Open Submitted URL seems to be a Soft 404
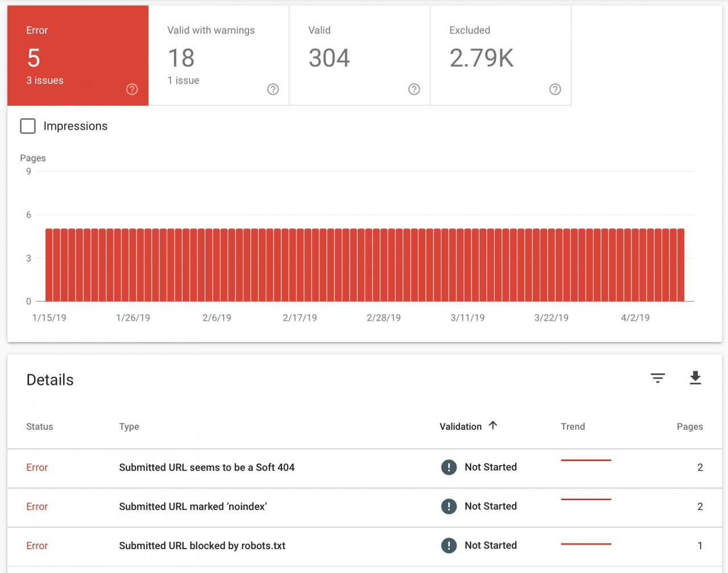 tap(206, 467)
